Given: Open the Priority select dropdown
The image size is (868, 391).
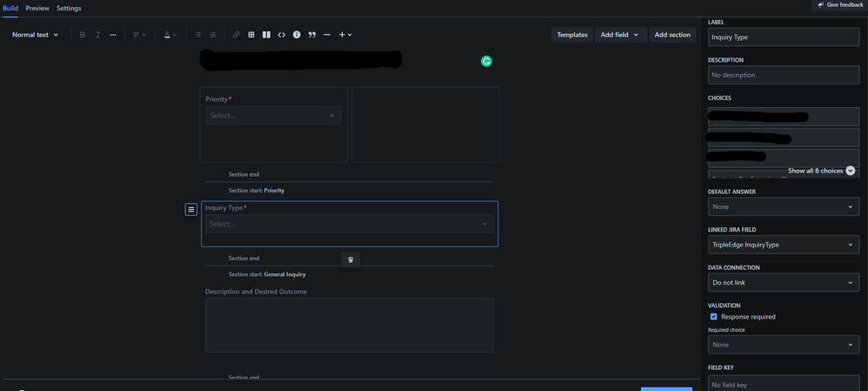Looking at the screenshot, I should 273,115.
